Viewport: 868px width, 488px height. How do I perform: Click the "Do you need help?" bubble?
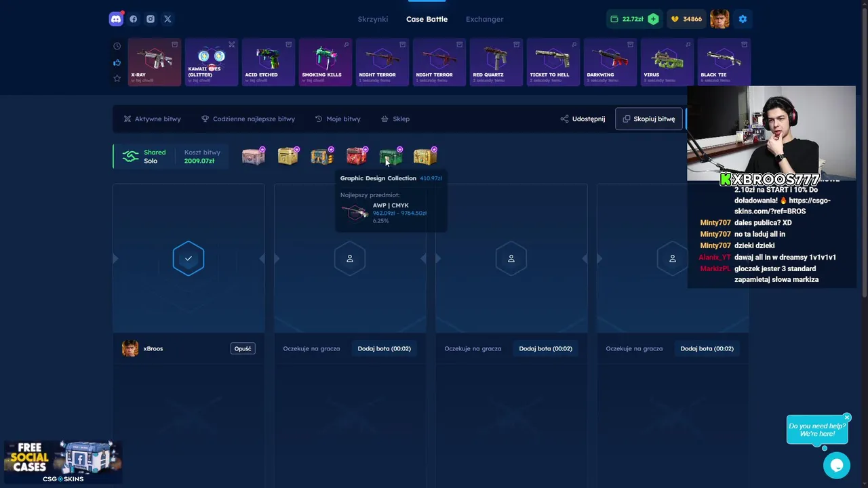tap(816, 430)
